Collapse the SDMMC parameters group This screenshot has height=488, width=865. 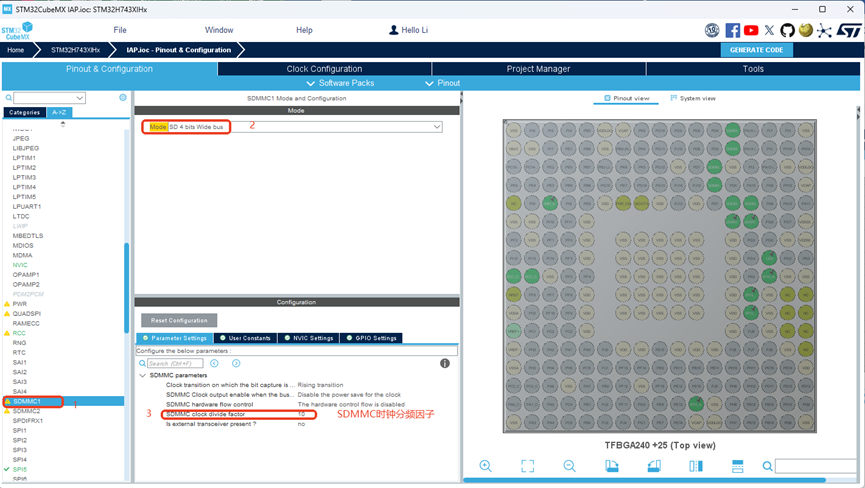[142, 376]
